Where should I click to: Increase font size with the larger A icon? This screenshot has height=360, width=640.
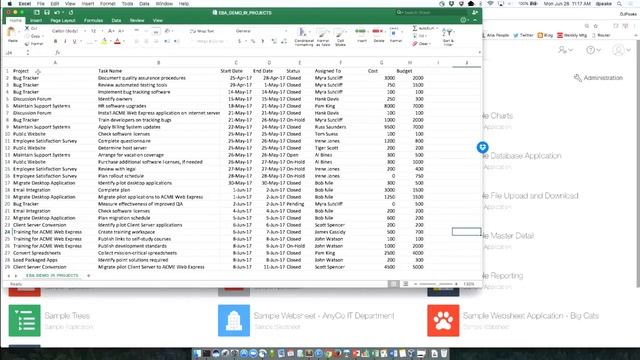point(111,31)
